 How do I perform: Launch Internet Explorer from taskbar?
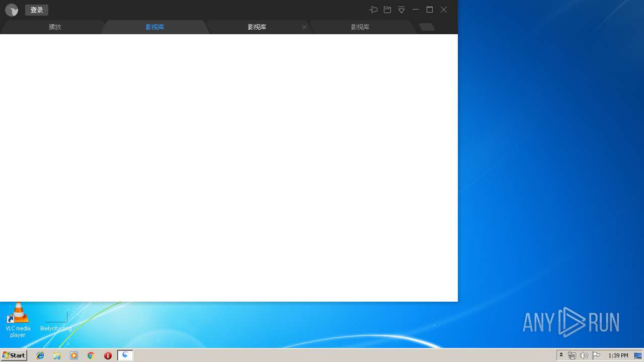point(40,355)
